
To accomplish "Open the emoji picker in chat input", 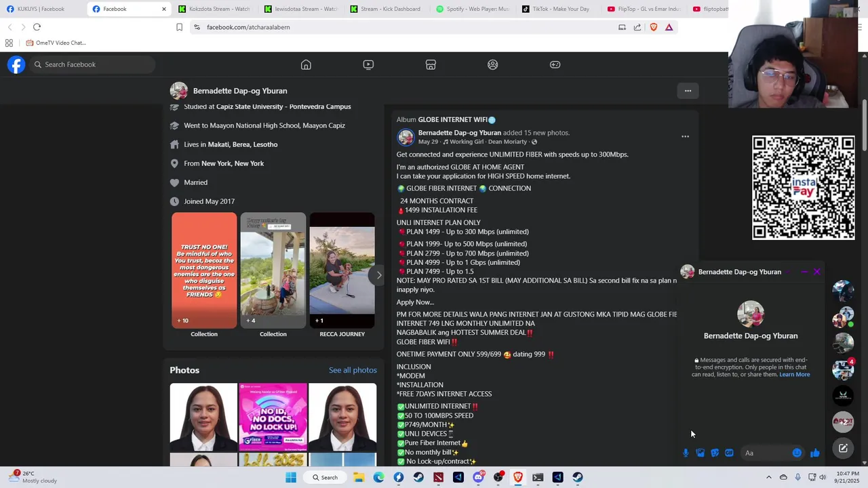I will coord(797,453).
